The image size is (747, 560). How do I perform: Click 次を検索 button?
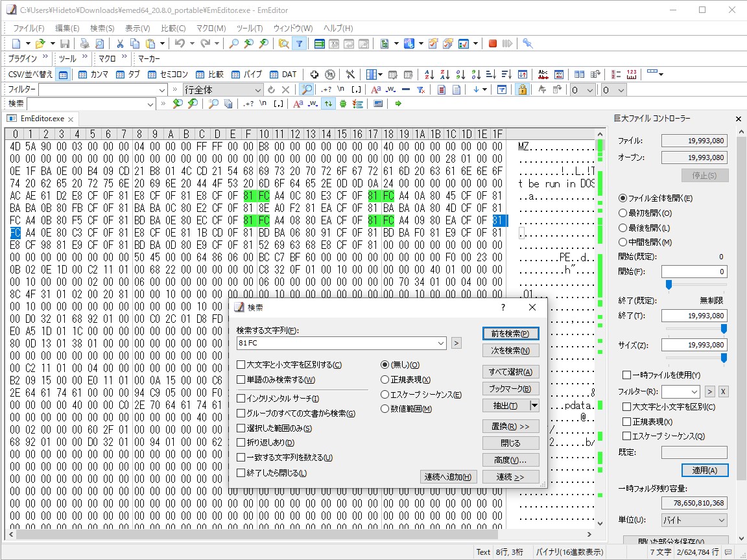(511, 351)
